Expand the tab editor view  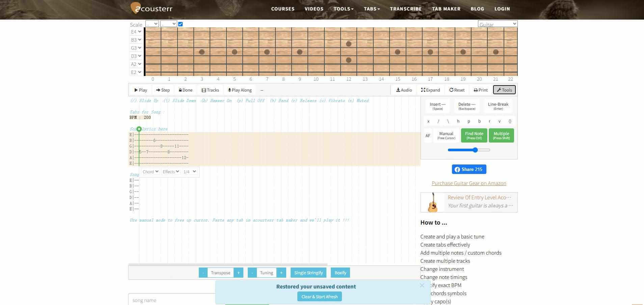430,90
